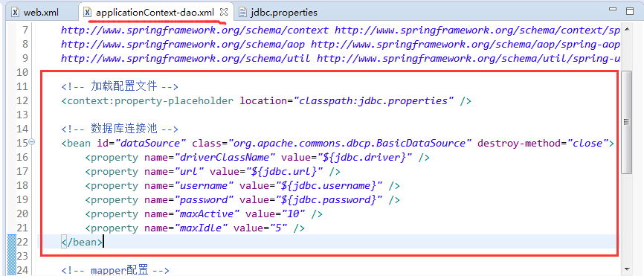This screenshot has width=644, height=276.
Task: Place the cursor on the closing bean tag
Action: point(82,243)
